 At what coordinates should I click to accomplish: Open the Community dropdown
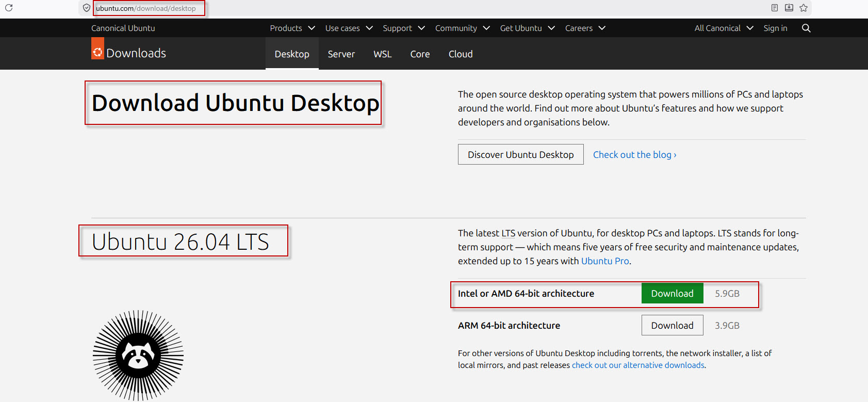point(463,28)
